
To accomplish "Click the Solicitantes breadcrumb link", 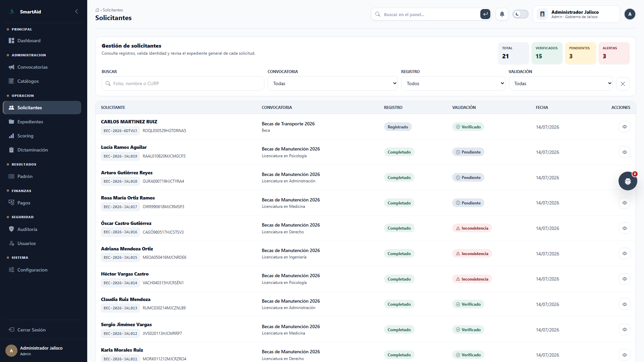I will point(113,10).
